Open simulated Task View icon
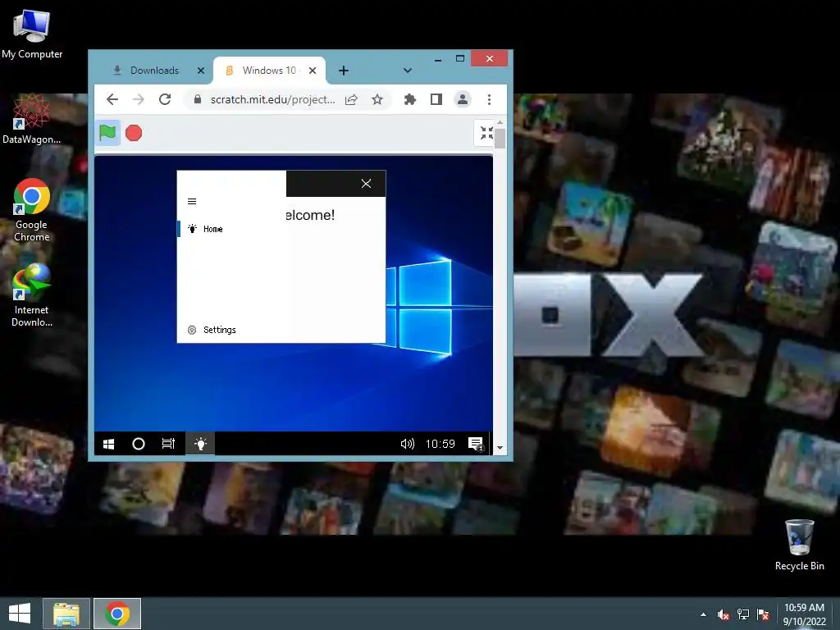This screenshot has width=840, height=630. tap(168, 444)
